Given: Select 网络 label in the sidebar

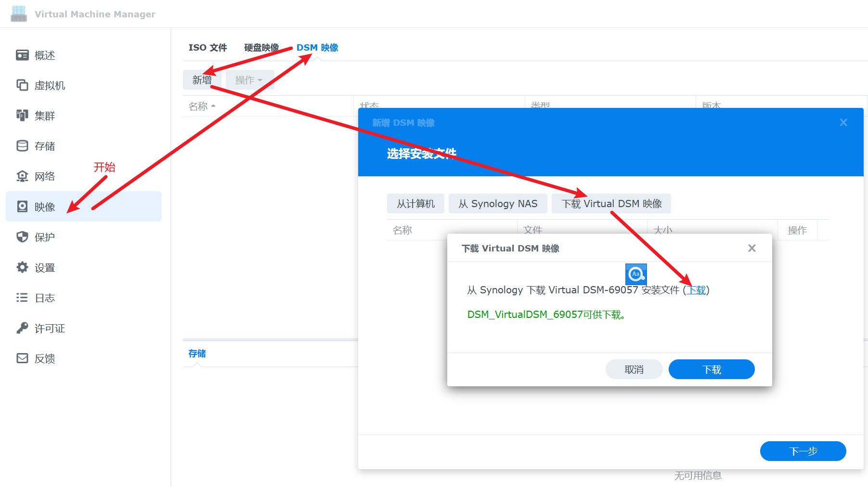Looking at the screenshot, I should coord(45,177).
